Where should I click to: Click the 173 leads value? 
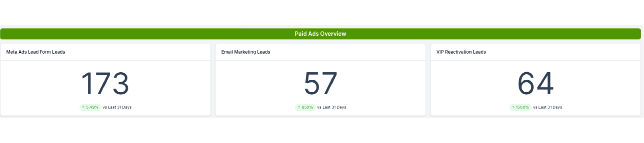pos(105,83)
